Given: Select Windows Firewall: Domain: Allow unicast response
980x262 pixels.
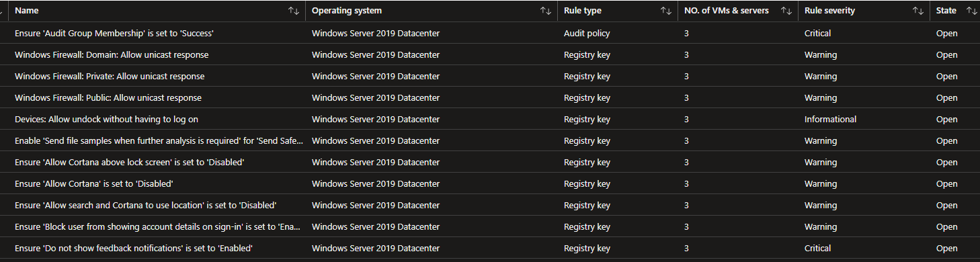Looking at the screenshot, I should (x=112, y=54).
